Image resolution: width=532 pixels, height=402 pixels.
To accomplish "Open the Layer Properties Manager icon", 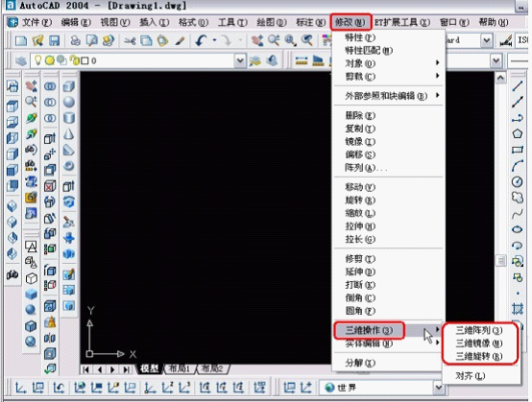I will click(x=21, y=61).
